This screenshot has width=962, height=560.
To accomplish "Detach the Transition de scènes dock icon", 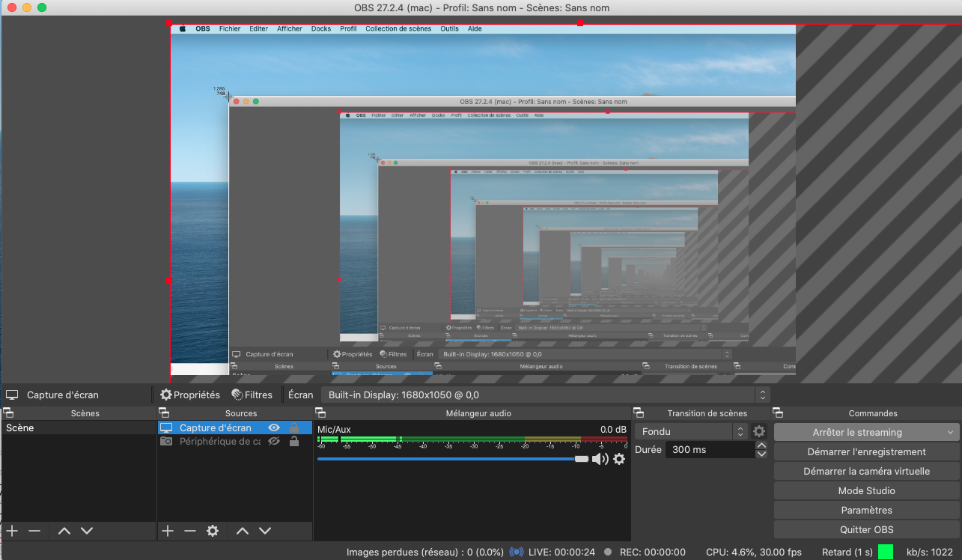I will tap(639, 413).
